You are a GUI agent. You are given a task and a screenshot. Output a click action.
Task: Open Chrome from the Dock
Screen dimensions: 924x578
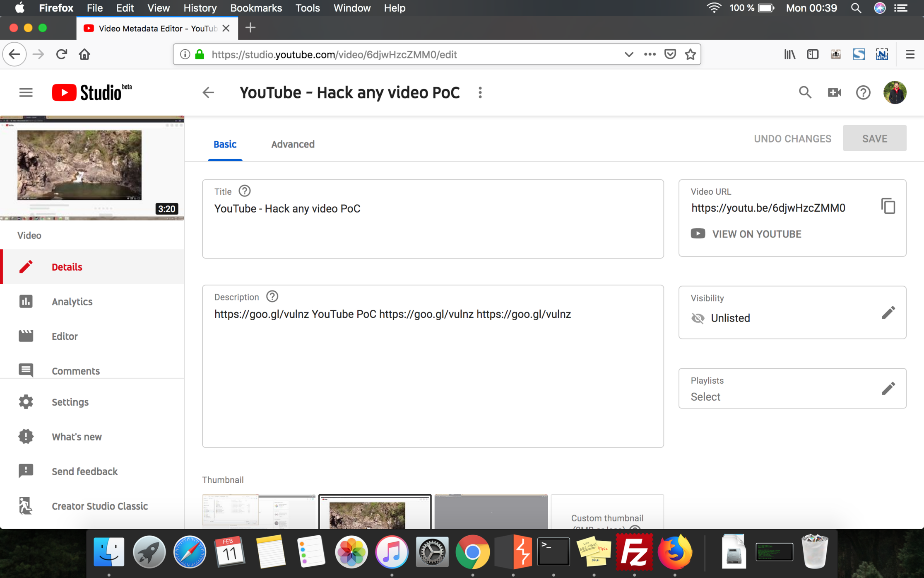(x=472, y=552)
